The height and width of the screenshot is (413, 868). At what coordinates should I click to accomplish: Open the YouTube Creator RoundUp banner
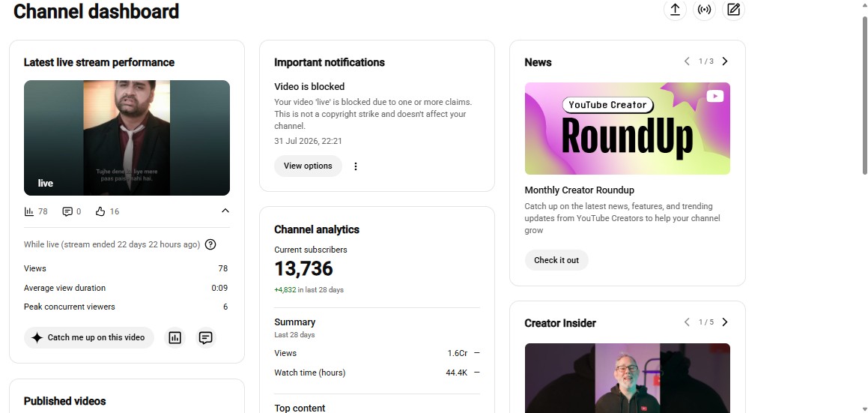pyautogui.click(x=627, y=129)
